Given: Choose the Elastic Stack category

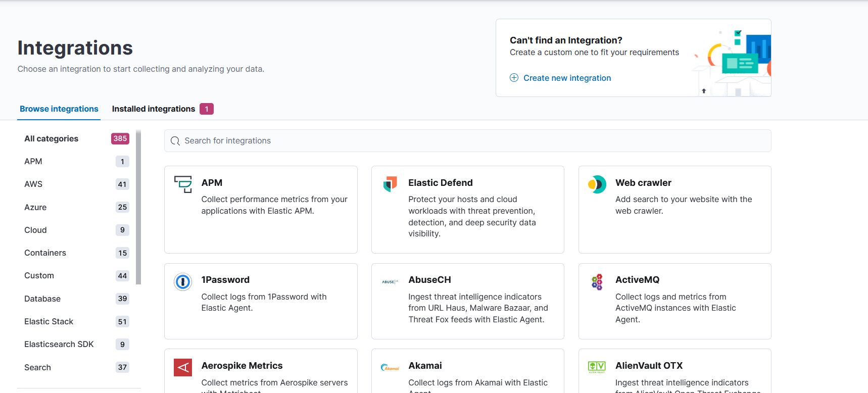Looking at the screenshot, I should click(x=49, y=322).
